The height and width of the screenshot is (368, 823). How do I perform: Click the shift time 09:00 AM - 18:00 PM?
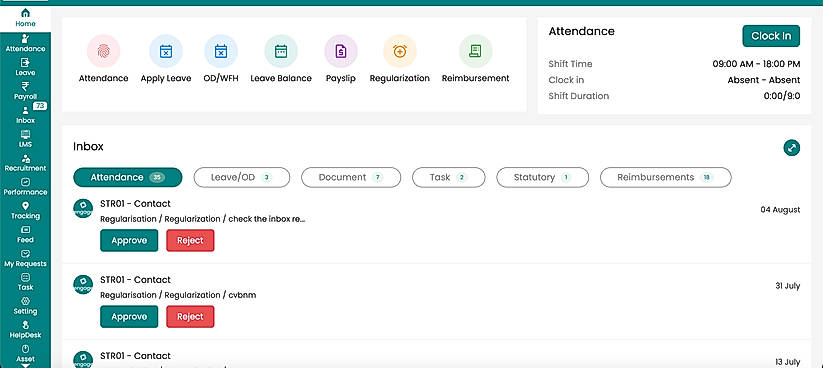756,64
